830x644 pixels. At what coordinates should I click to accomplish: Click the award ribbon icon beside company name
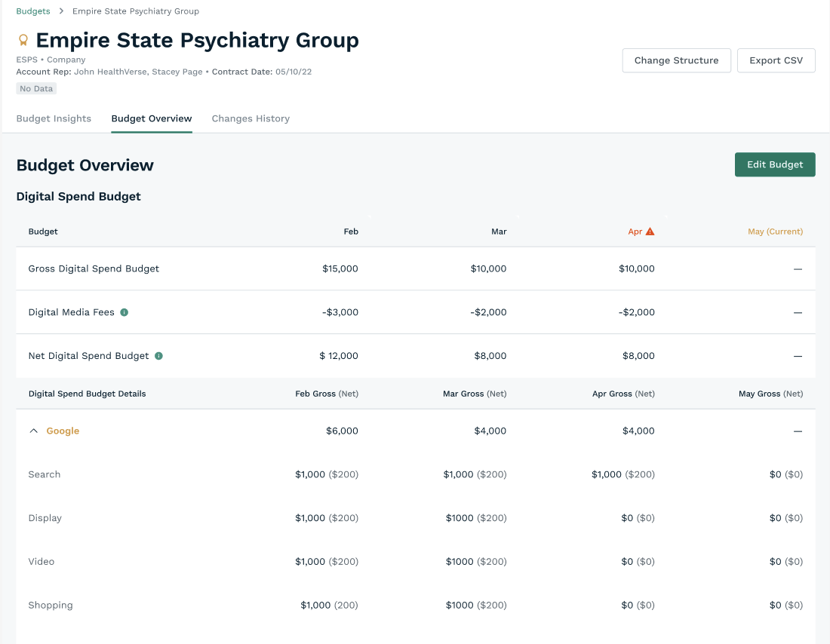click(x=23, y=40)
